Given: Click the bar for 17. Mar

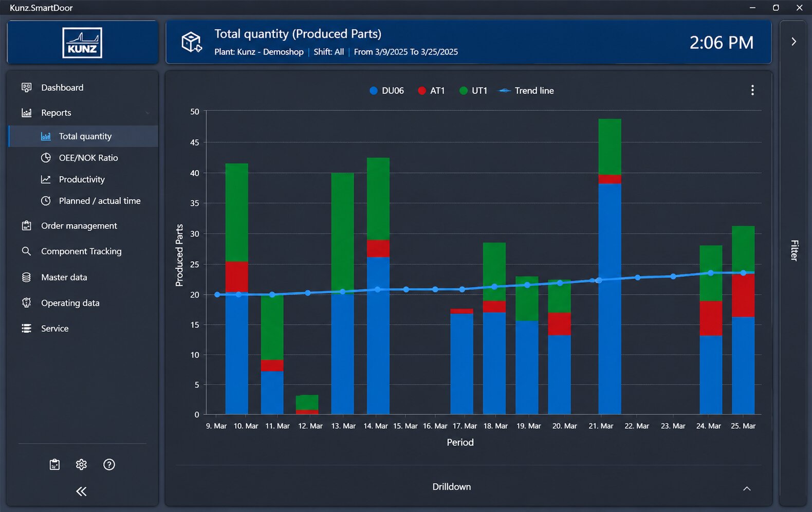Looking at the screenshot, I should pyautogui.click(x=462, y=361).
